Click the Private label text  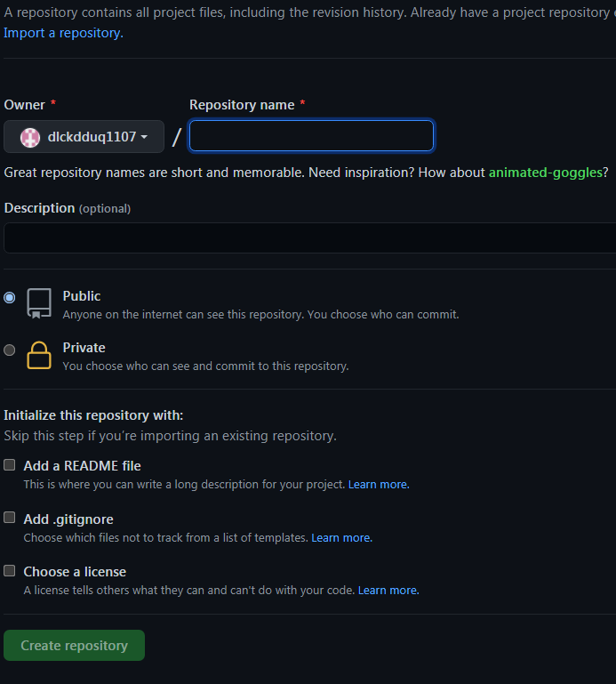(x=84, y=347)
